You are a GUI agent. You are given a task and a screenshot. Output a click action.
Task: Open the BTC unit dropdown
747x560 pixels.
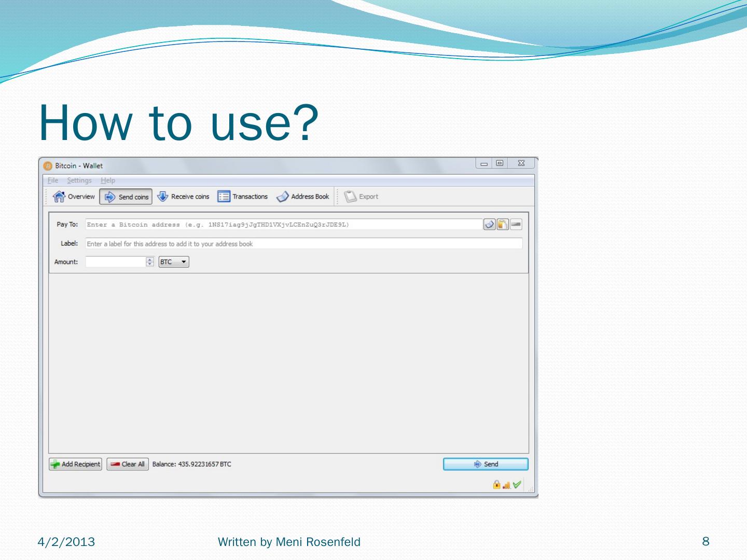(174, 262)
